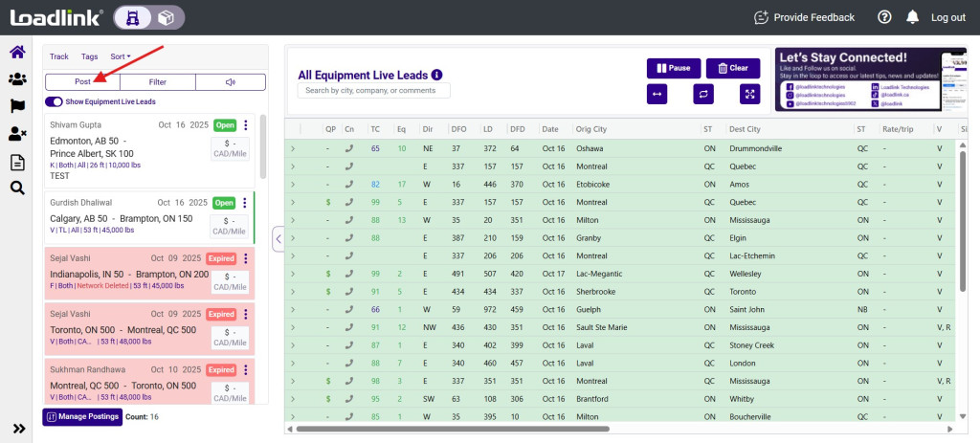Switch to the package freight mode toggle
Image resolution: width=980 pixels, height=443 pixels.
[x=166, y=17]
